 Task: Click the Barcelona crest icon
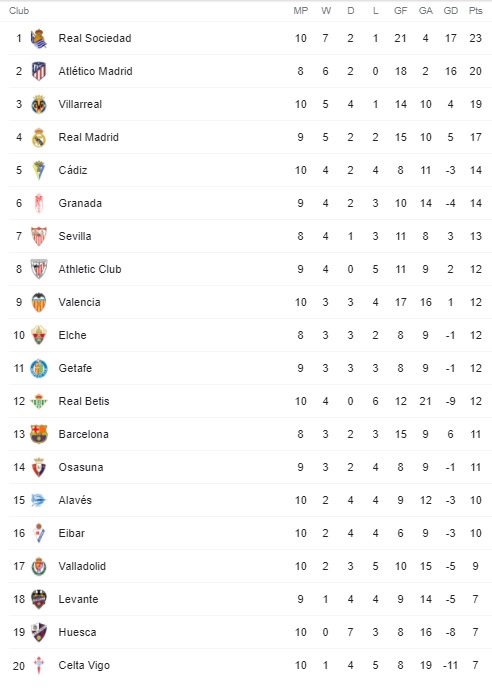coord(38,434)
